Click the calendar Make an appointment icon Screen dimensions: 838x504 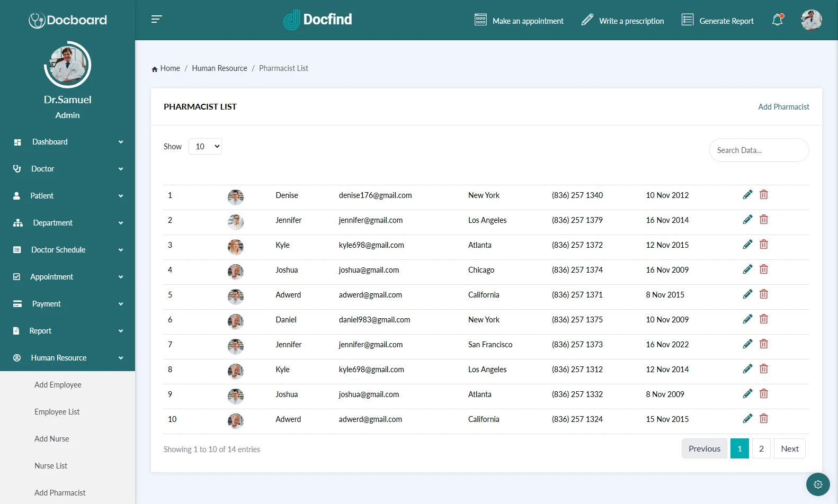pos(480,20)
